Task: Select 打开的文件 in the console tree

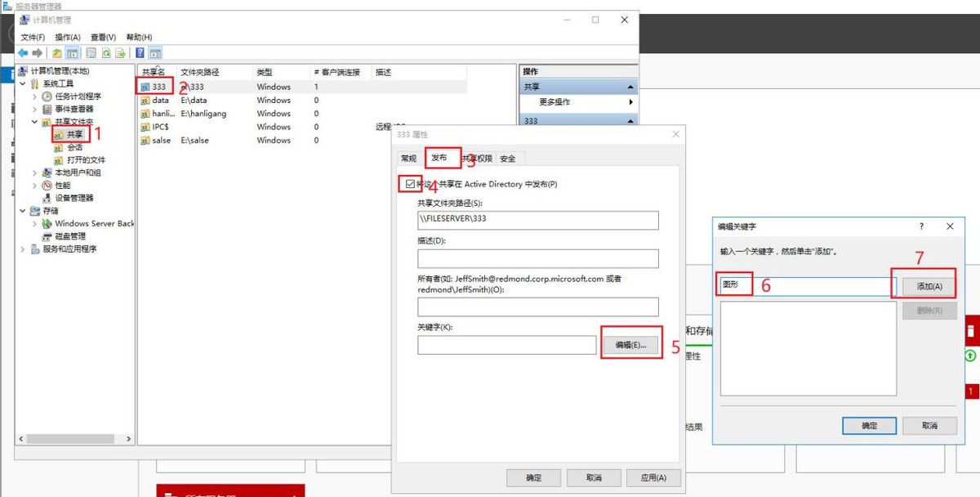Action: [x=87, y=159]
